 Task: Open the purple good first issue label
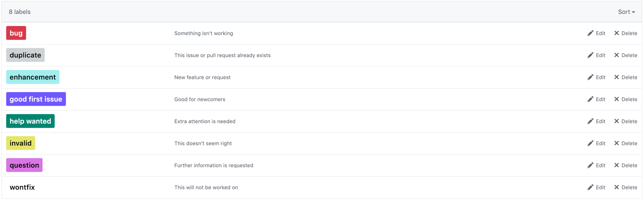coord(36,99)
